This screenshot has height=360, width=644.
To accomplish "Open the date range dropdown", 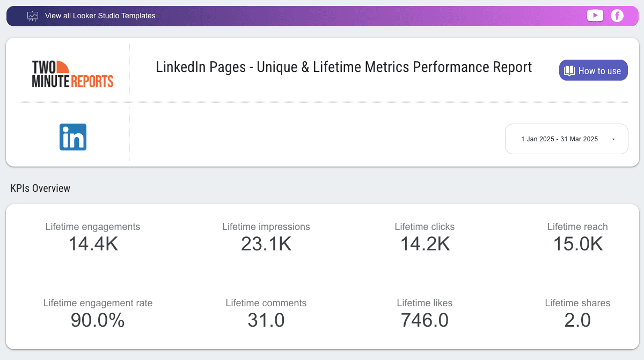I will (566, 139).
